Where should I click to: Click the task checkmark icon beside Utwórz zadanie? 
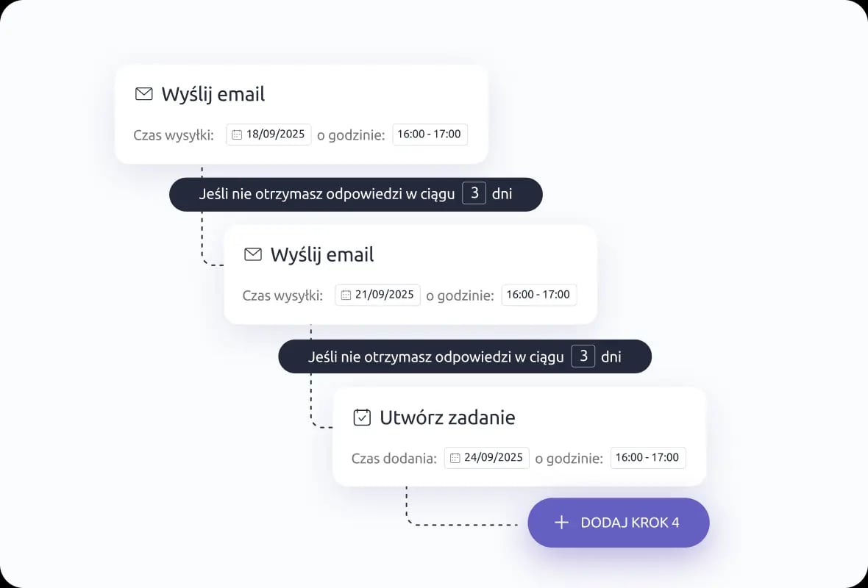click(x=362, y=417)
